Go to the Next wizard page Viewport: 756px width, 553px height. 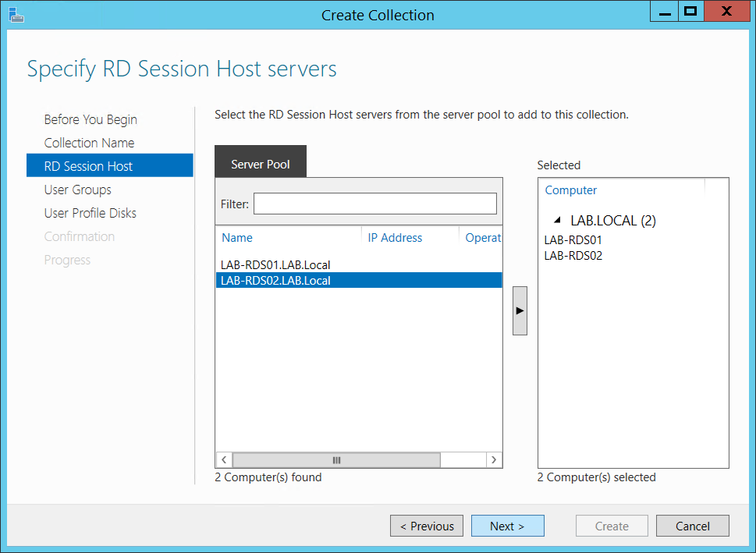507,526
